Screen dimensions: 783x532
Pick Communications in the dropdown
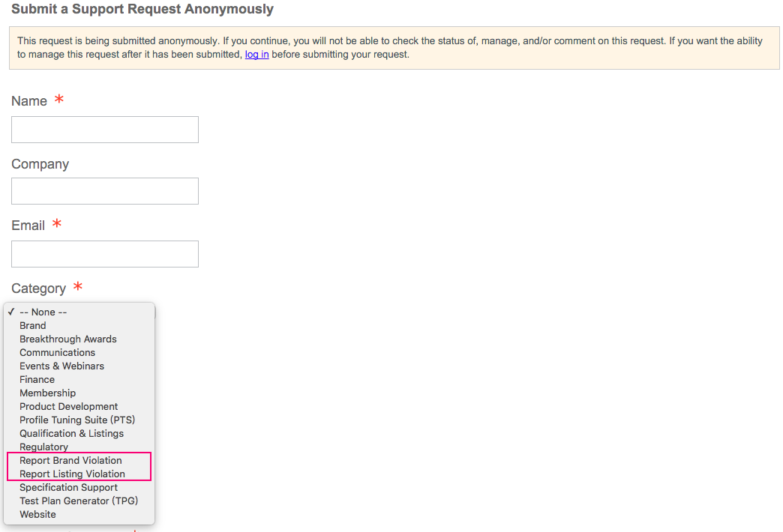coord(58,352)
